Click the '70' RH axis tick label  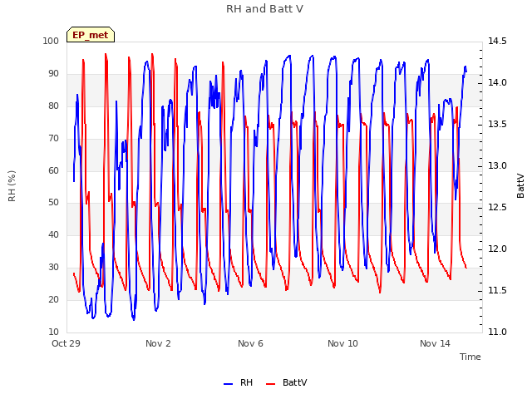pos(53,139)
